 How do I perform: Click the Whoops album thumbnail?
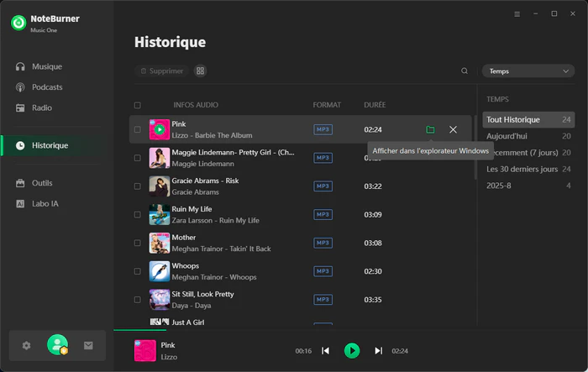point(160,271)
